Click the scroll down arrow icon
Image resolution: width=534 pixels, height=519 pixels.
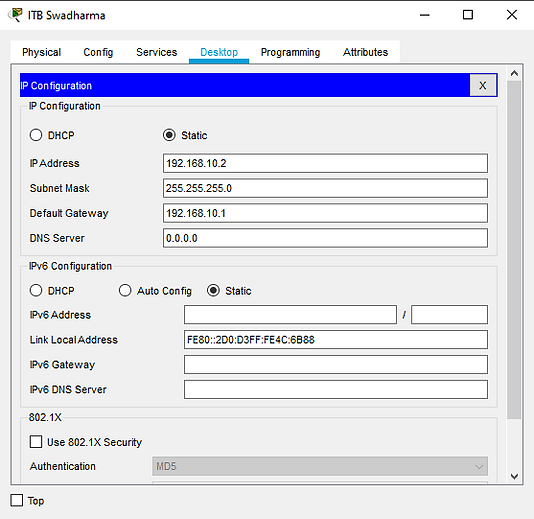coord(514,476)
